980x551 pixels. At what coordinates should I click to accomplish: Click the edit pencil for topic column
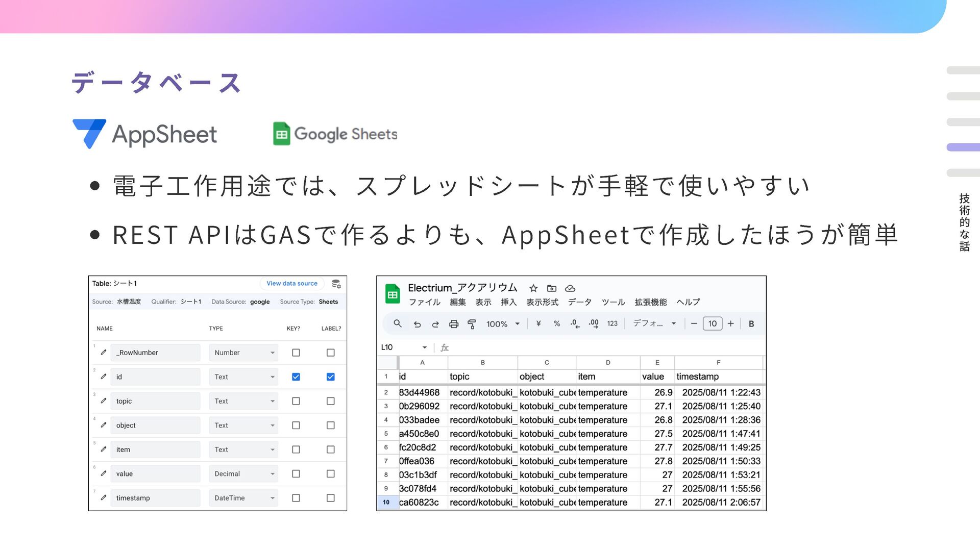coord(104,400)
